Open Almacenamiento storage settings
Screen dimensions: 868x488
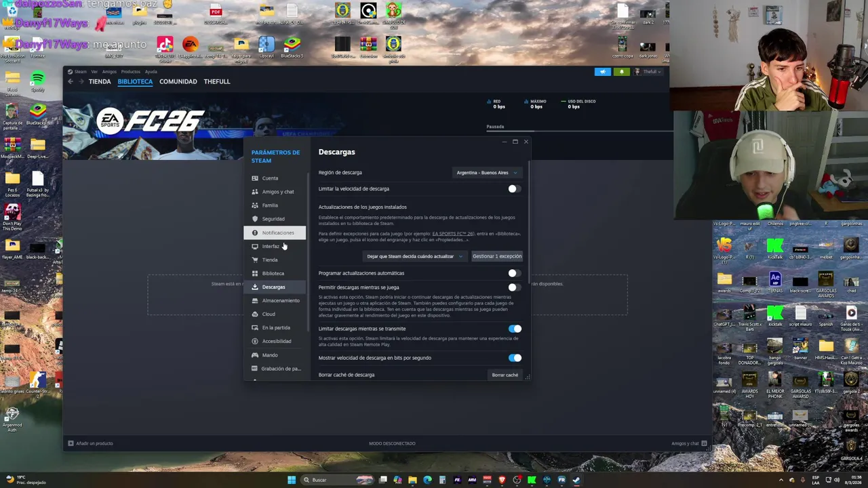[274, 300]
